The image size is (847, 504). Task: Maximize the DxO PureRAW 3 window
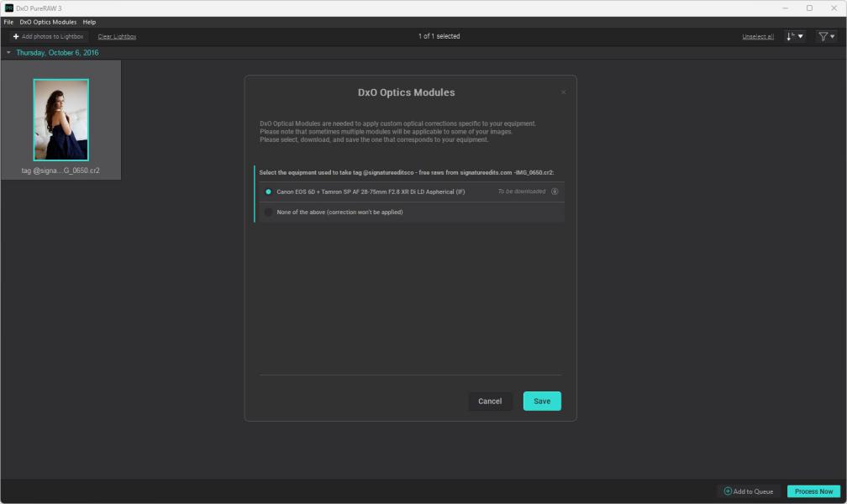click(809, 8)
